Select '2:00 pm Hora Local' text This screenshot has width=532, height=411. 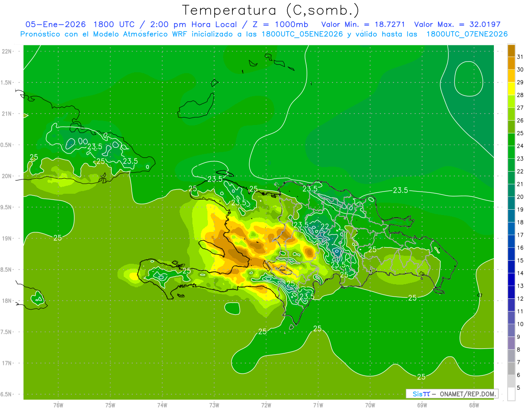coord(194,24)
